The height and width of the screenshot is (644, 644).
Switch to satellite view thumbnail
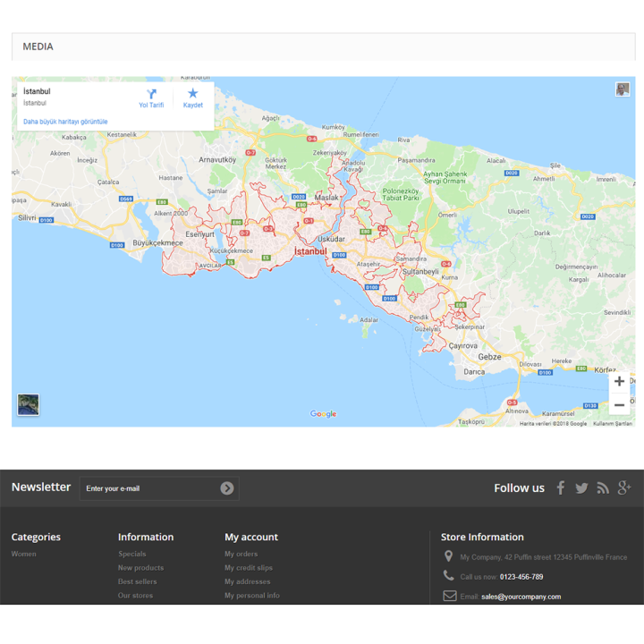pos(29,404)
